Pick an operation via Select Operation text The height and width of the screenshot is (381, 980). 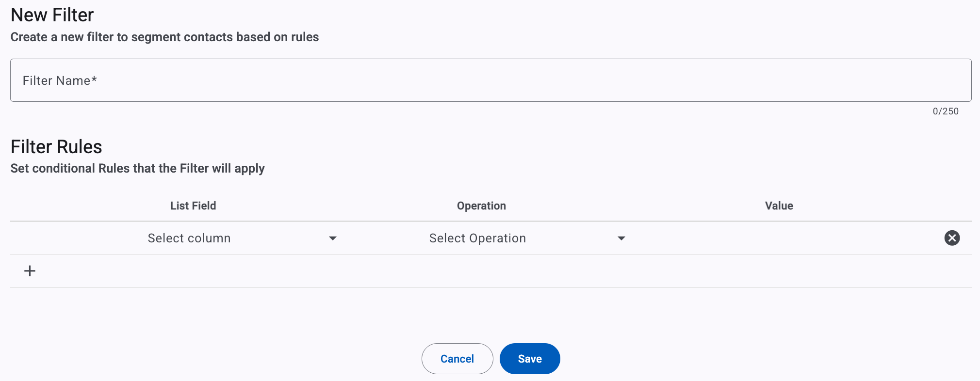pos(477,238)
